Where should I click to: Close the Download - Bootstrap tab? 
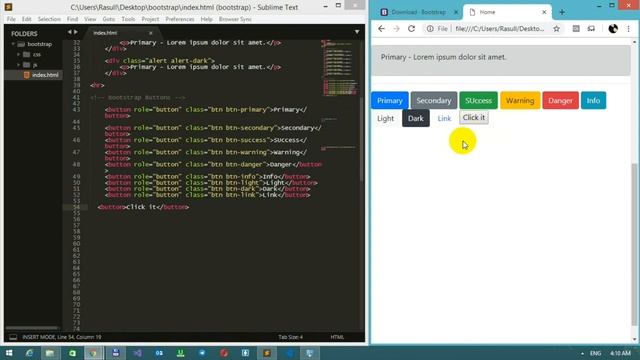click(456, 12)
